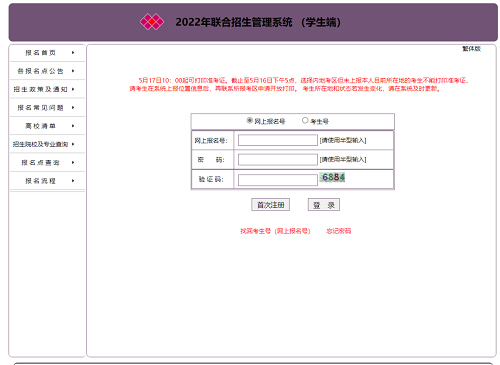Open the 报名流程 menu item
The height and width of the screenshot is (365, 500).
[x=40, y=181]
